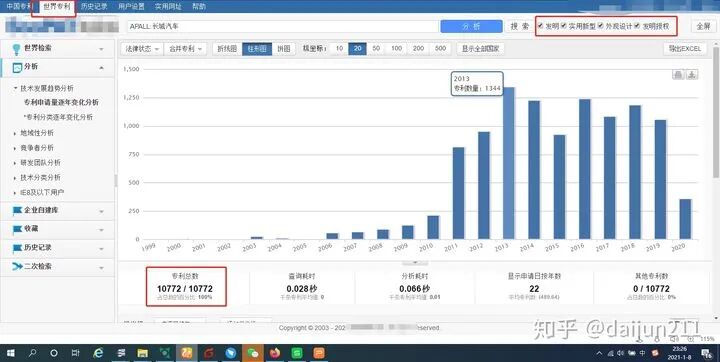Launch Internet Explorer from the taskbar
720x362 pixels.
tap(98, 353)
